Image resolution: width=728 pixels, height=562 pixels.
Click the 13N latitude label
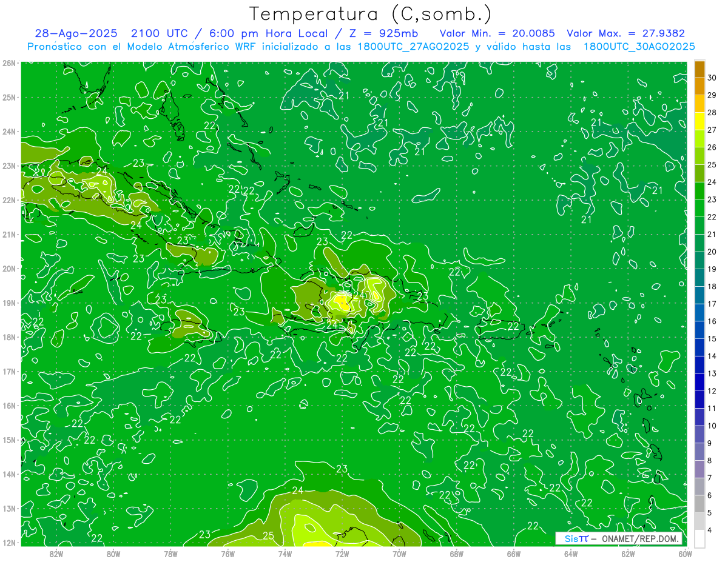pos(8,508)
